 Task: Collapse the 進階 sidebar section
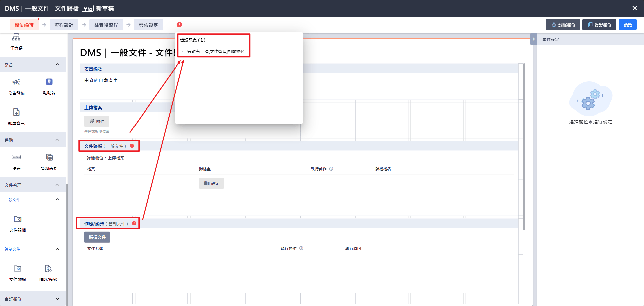pos(57,140)
